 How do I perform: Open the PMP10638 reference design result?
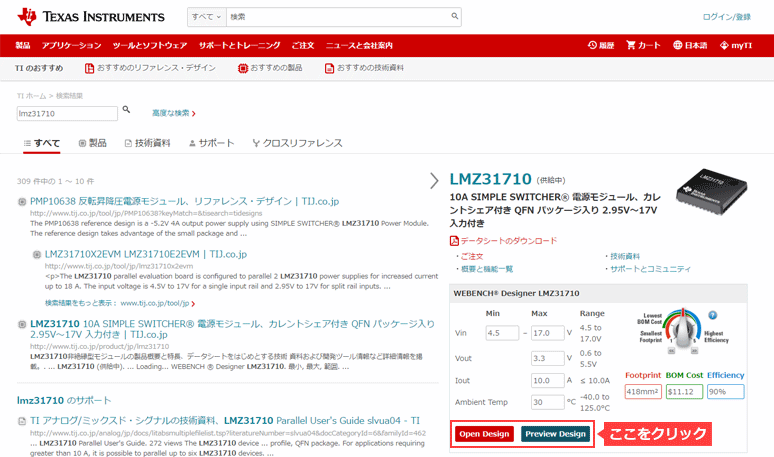tap(185, 201)
